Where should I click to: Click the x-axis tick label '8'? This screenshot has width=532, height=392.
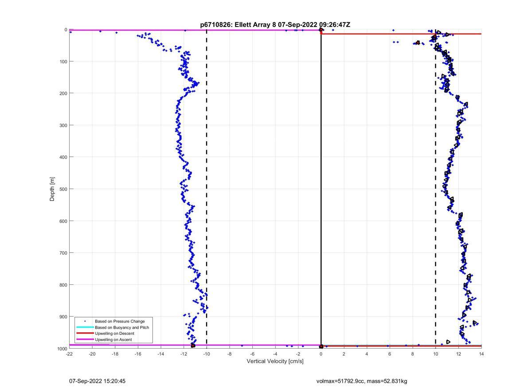(x=413, y=354)
